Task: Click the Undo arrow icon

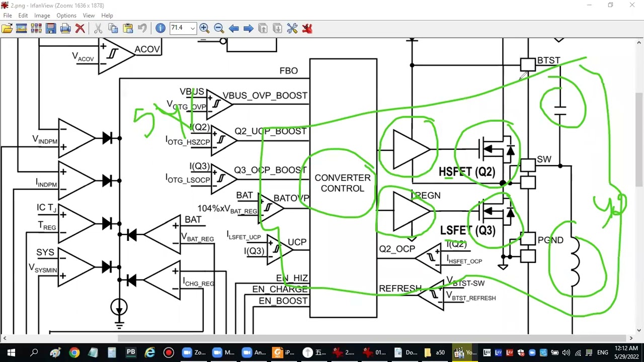Action: coord(142,29)
